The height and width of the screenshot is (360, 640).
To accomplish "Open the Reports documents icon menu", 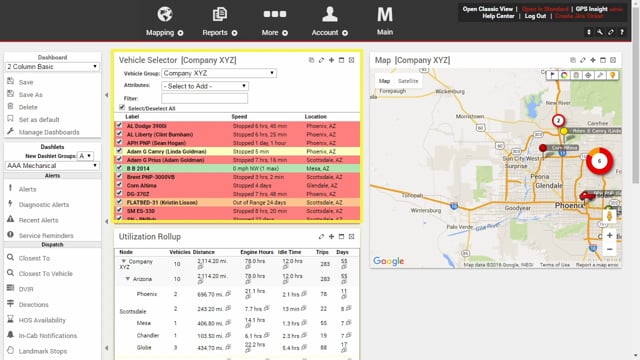I will tap(220, 14).
